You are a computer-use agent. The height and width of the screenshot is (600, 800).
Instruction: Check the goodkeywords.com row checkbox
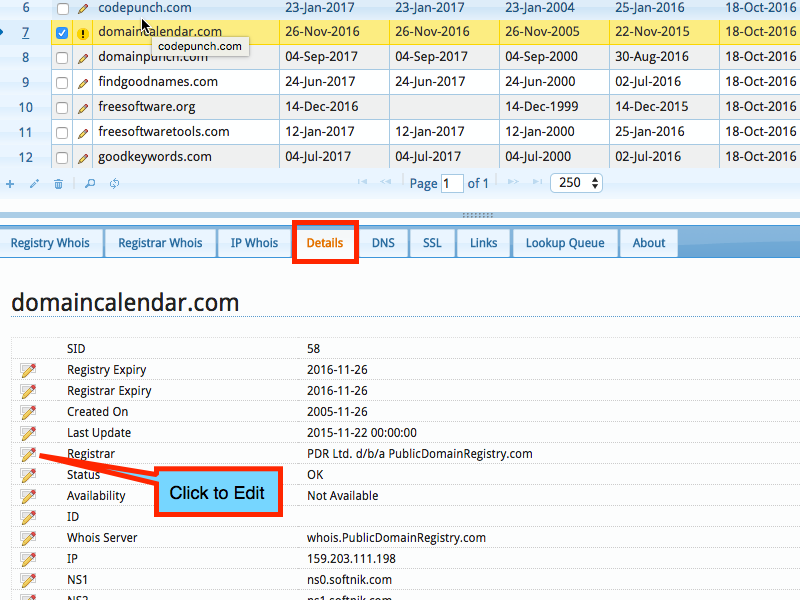[x=62, y=158]
